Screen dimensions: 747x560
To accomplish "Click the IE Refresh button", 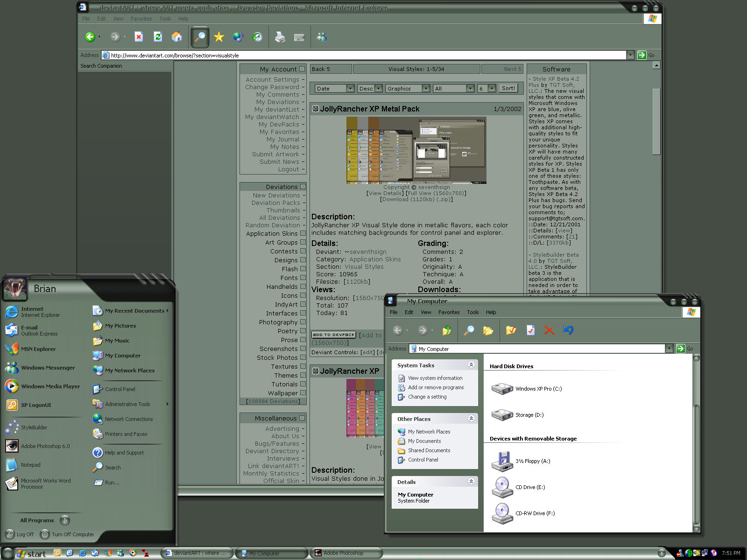I will point(158,37).
